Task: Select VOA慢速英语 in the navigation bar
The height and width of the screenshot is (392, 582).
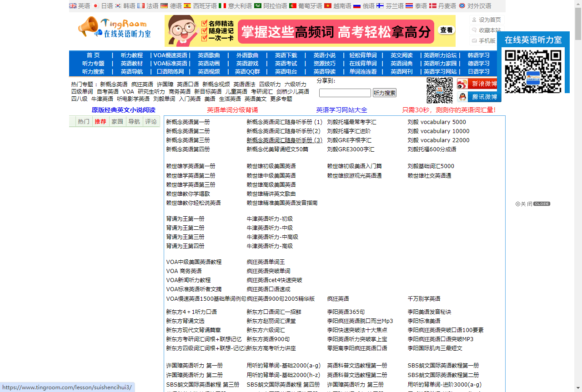Action: (x=170, y=55)
